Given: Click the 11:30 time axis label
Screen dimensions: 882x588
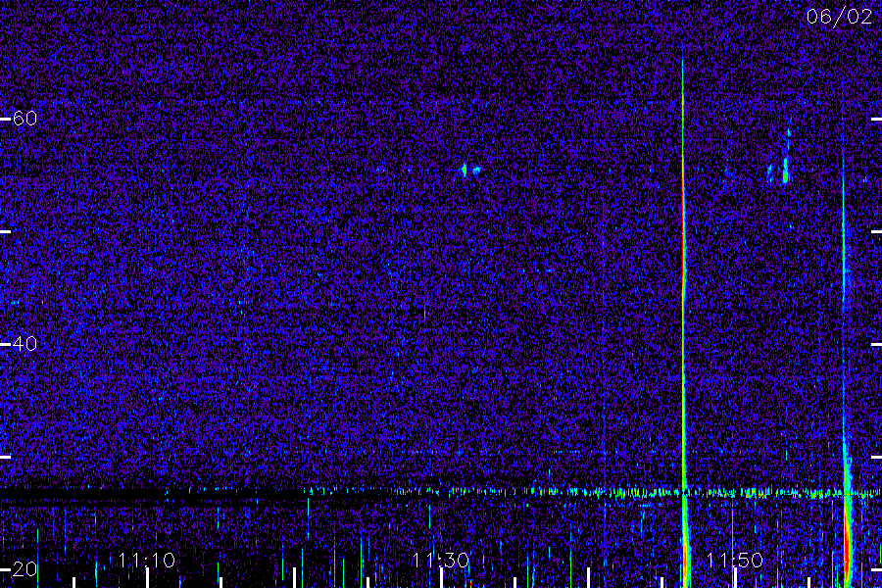Looking at the screenshot, I should click(441, 560).
